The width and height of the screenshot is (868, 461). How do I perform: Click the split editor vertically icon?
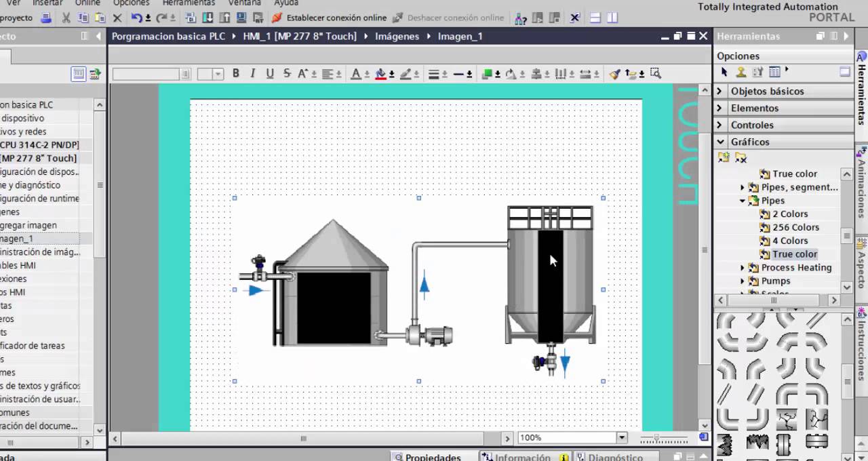coord(612,18)
